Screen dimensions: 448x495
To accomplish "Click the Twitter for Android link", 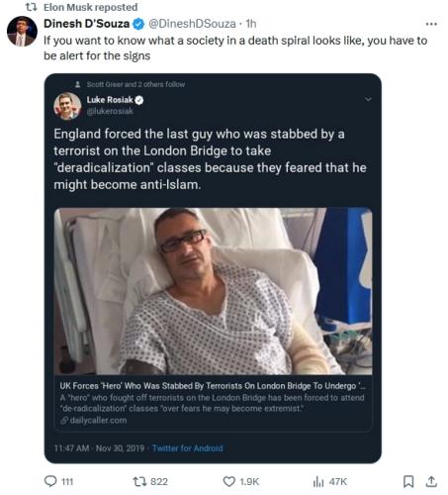I will tap(188, 447).
